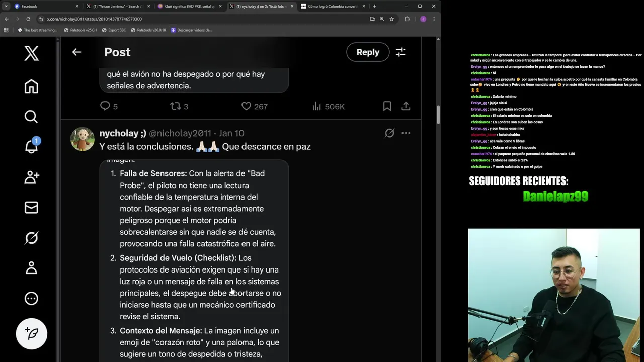Click Seguridad de Vuelo (Checklist) text
The height and width of the screenshot is (362, 644).
point(178,258)
